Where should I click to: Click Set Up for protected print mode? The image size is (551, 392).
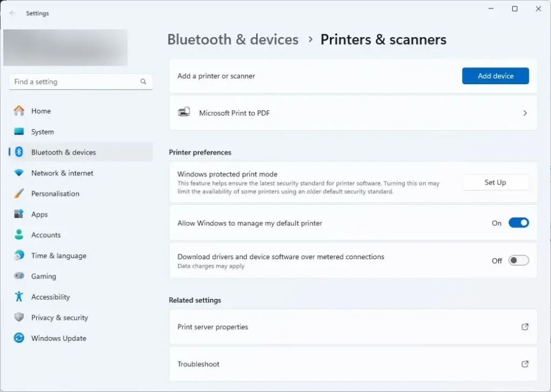[x=495, y=183]
